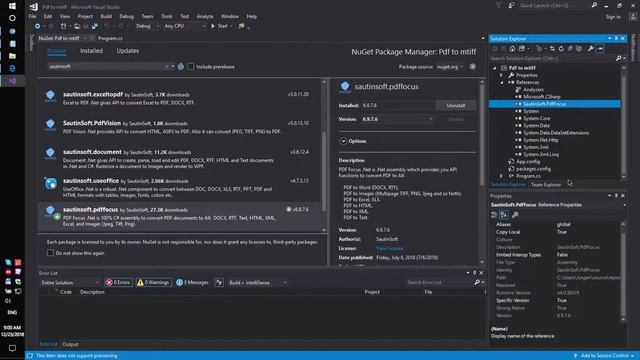Click the Property Pages wrench icon
The image size is (640, 360).
pyautogui.click(x=515, y=215)
